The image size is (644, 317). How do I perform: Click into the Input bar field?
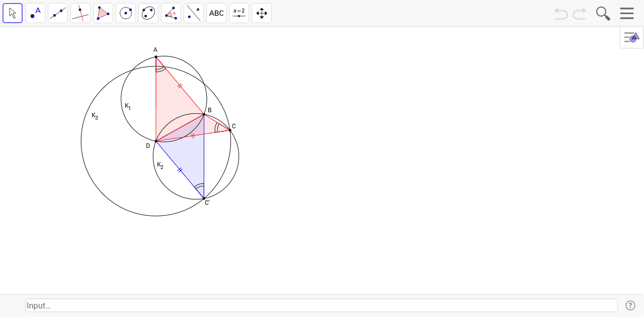[x=321, y=305]
